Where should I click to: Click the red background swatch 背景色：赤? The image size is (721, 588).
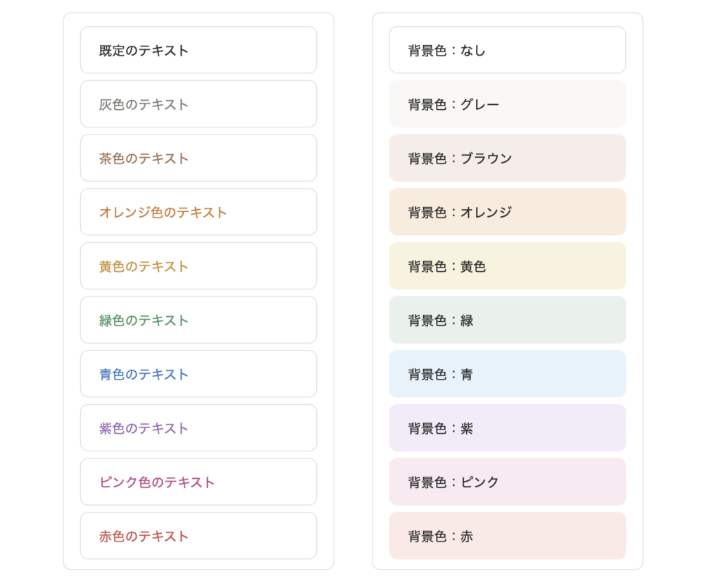point(508,536)
